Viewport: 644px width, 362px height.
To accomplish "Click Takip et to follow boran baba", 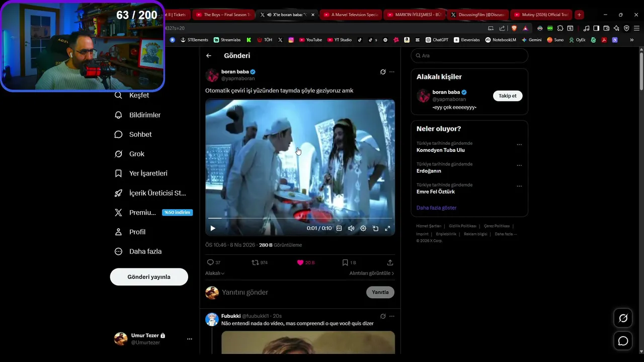I will 508,96.
